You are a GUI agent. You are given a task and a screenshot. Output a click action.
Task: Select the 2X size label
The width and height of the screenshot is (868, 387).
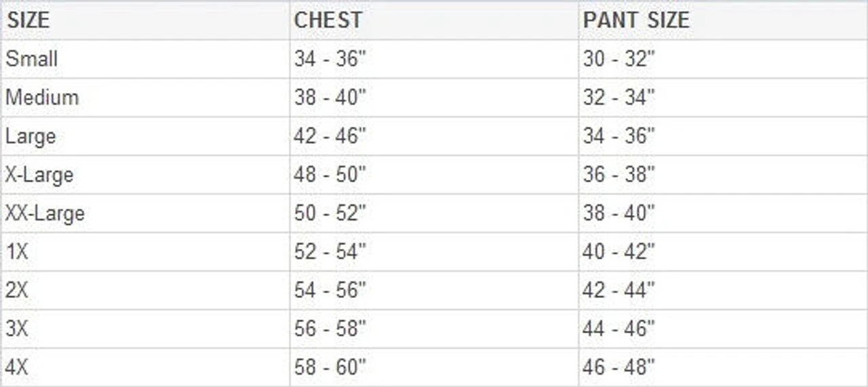(17, 291)
